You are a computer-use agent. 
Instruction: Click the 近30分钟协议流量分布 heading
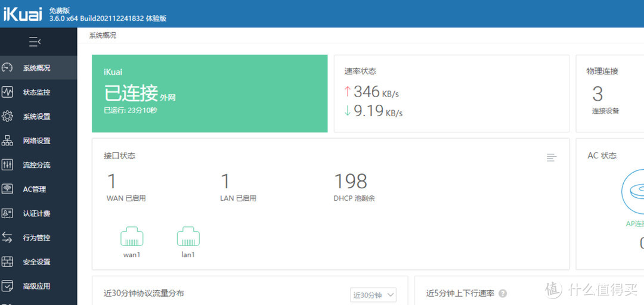pos(144,294)
